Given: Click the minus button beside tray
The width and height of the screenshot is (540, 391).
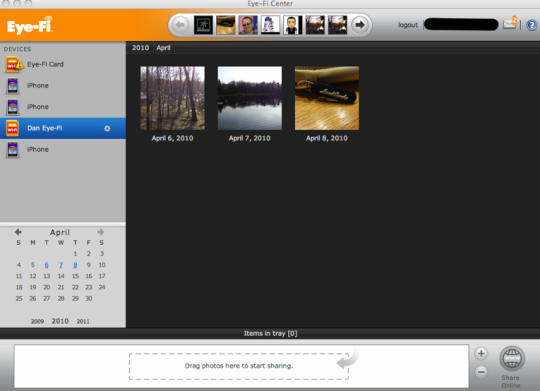Looking at the screenshot, I should (x=481, y=372).
